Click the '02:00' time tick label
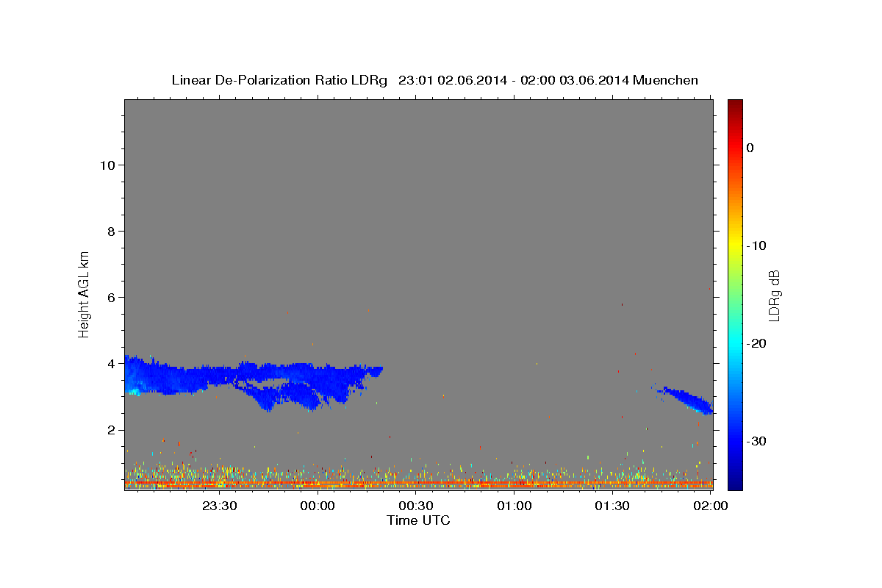The image size is (882, 588). (711, 506)
